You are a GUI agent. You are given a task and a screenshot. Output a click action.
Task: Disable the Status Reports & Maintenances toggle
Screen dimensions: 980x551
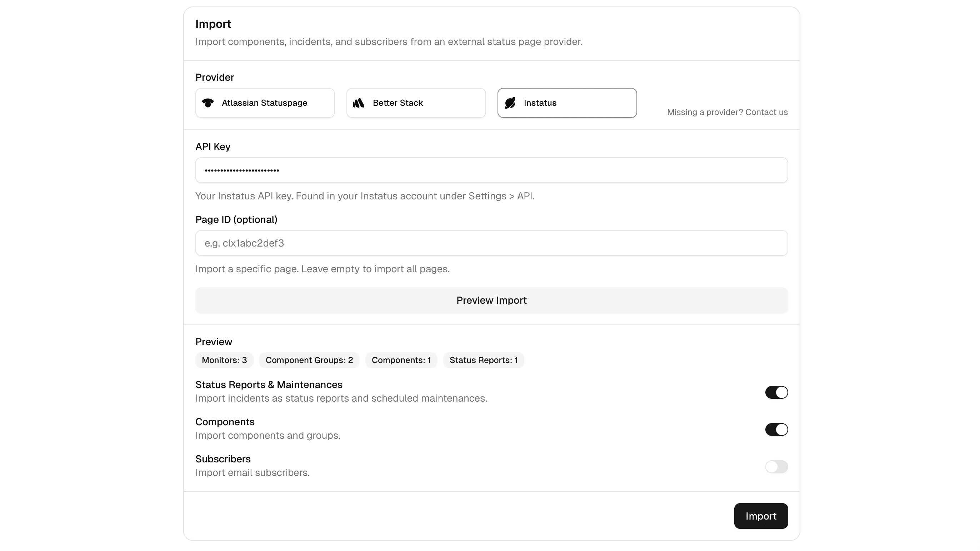[776, 392]
